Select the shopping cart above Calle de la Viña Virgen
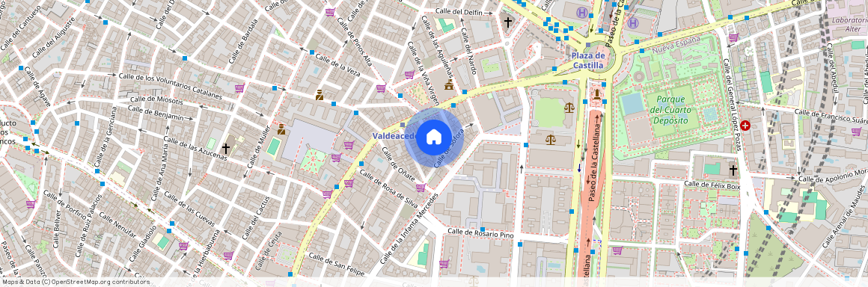Viewport: 868px width, 287px height. 409,75
